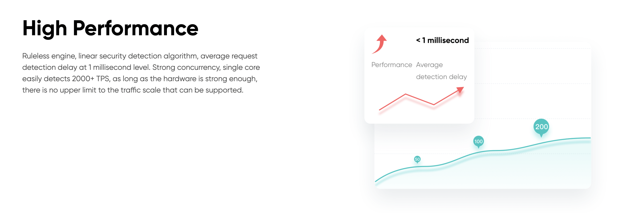Click the paragraph's last line about traffic scale
The image size is (644, 213).
pyautogui.click(x=133, y=90)
